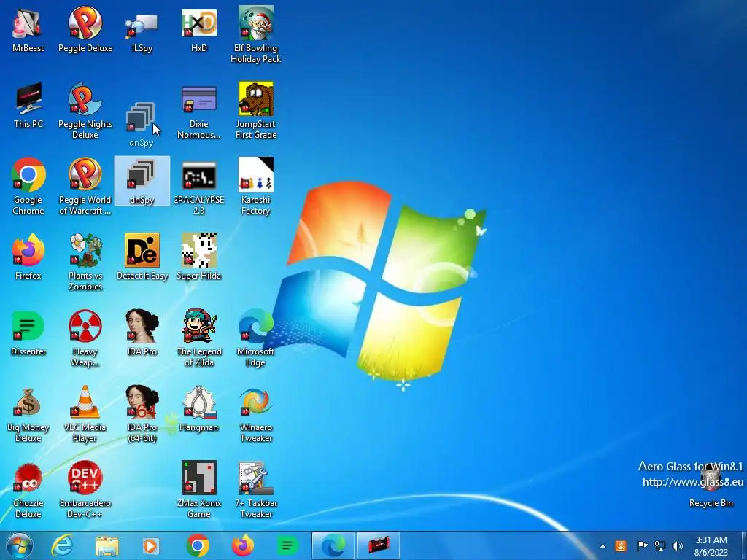Select the Karoshi Factory icon

click(x=256, y=186)
